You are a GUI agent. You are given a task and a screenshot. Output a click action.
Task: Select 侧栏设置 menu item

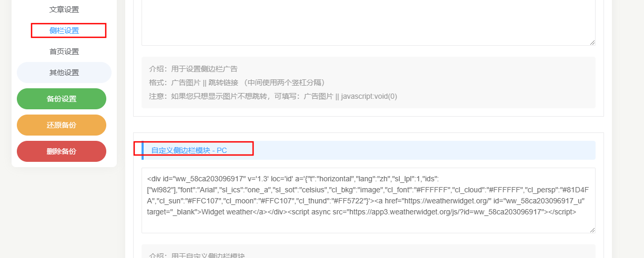[x=64, y=30]
